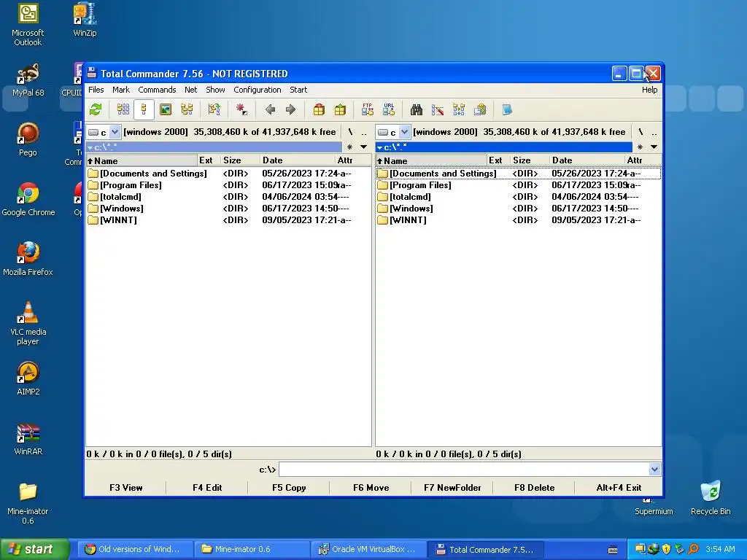747x560 pixels.
Task: Expand the command line history dropdown
Action: 654,470
